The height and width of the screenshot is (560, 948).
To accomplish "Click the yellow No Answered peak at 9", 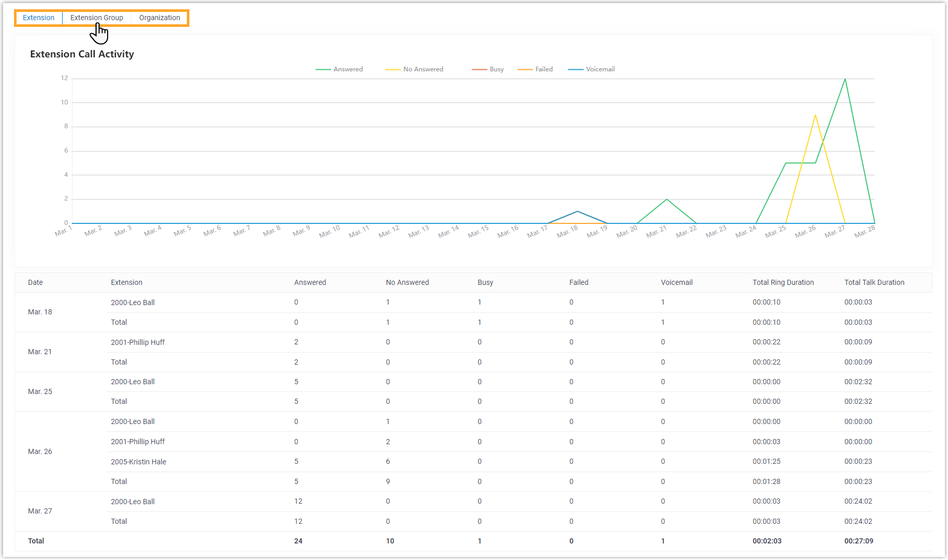I will 815,115.
